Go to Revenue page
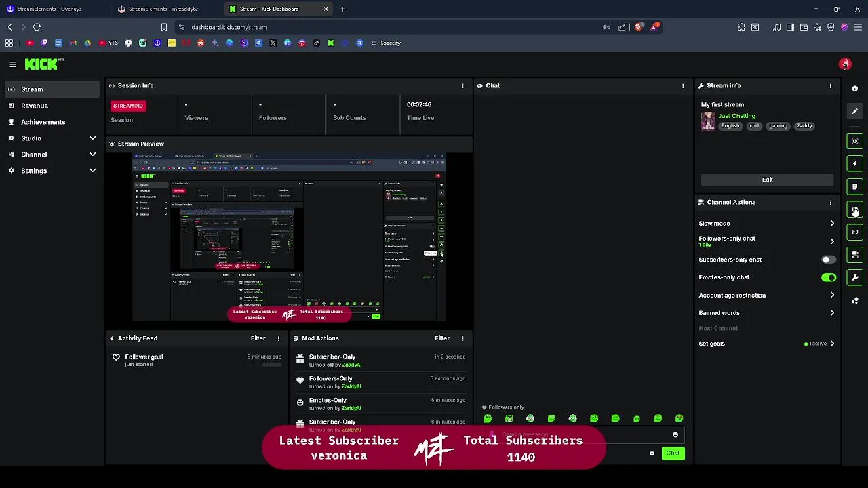 coord(53,106)
